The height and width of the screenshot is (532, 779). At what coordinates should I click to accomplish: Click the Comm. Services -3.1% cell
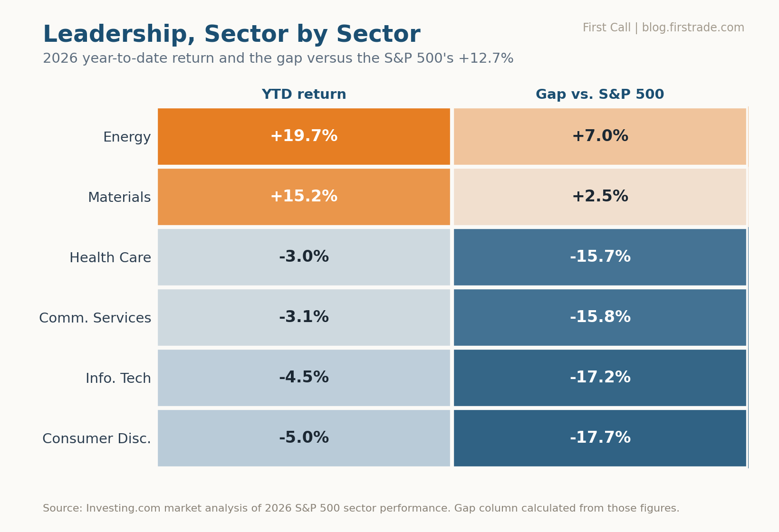pyautogui.click(x=304, y=317)
